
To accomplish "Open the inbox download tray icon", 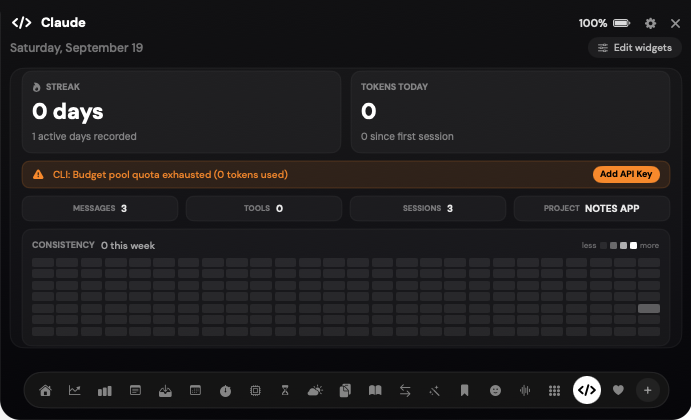I will (x=165, y=390).
